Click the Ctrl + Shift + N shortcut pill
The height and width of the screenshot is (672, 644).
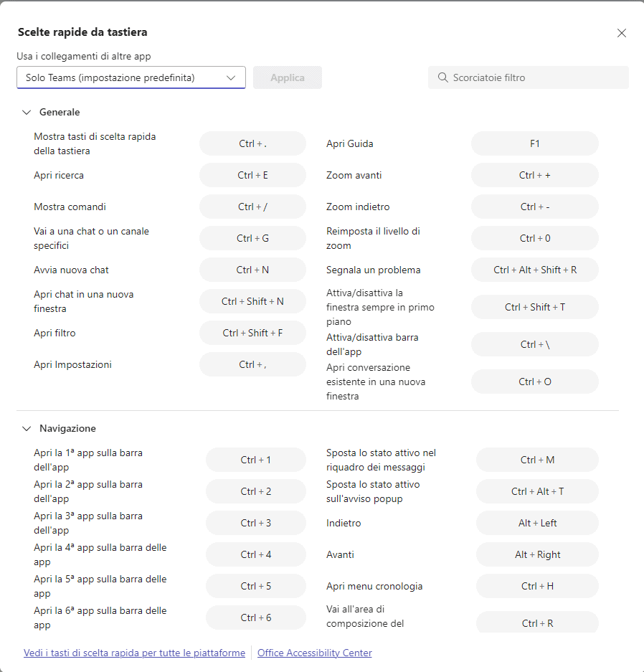pos(253,302)
